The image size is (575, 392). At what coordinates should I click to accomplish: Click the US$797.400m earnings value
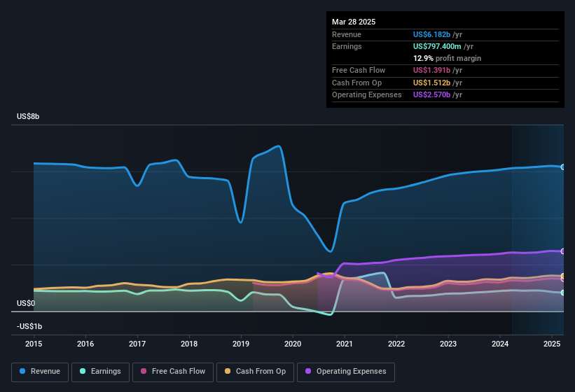(437, 46)
